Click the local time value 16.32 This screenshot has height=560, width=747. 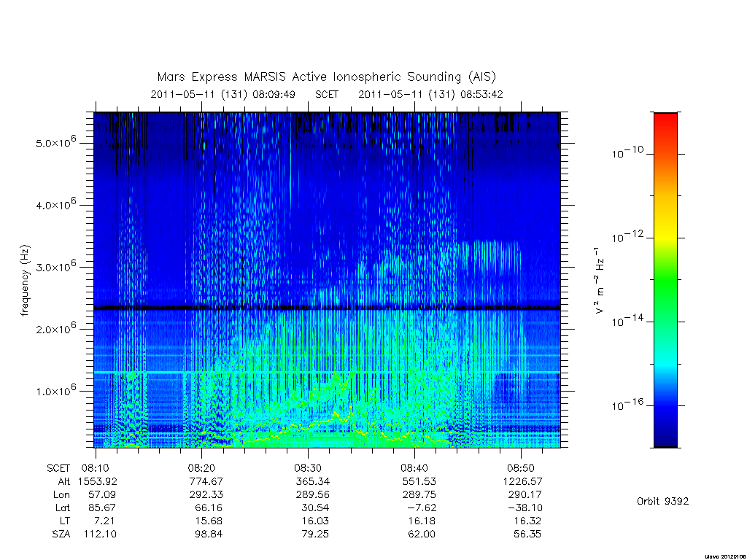point(527,521)
